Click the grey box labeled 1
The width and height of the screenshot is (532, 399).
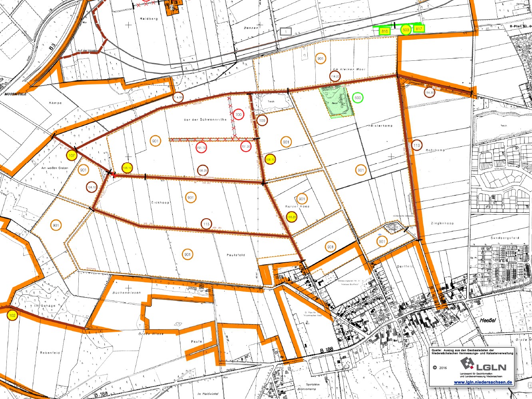coord(286,31)
